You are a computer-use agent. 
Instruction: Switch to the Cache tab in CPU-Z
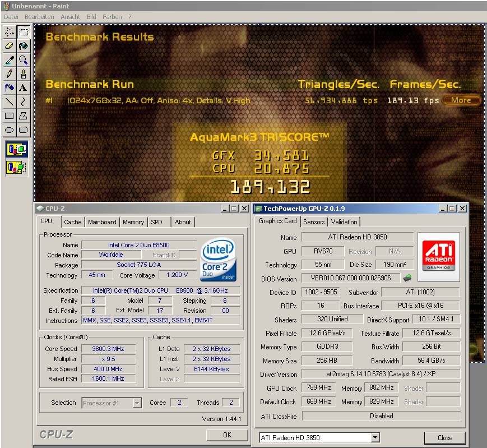pyautogui.click(x=73, y=222)
